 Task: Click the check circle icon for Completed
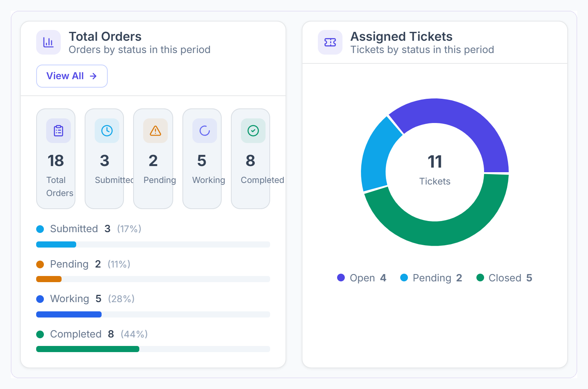click(253, 131)
